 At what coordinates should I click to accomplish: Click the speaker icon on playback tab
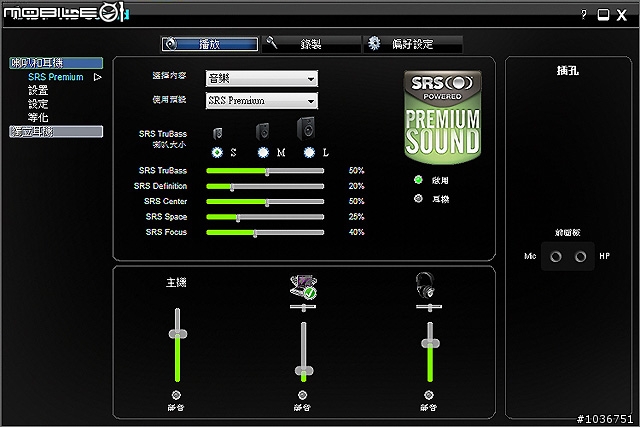tap(171, 44)
